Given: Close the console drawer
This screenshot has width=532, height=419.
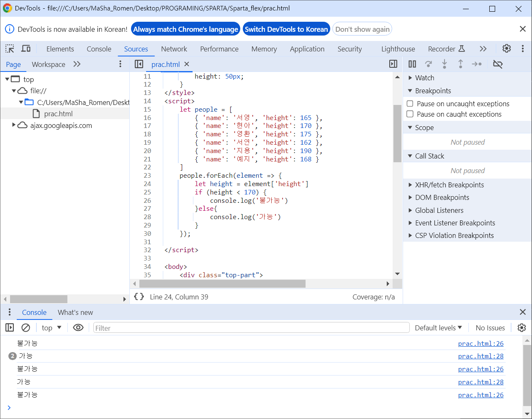Looking at the screenshot, I should click(522, 312).
